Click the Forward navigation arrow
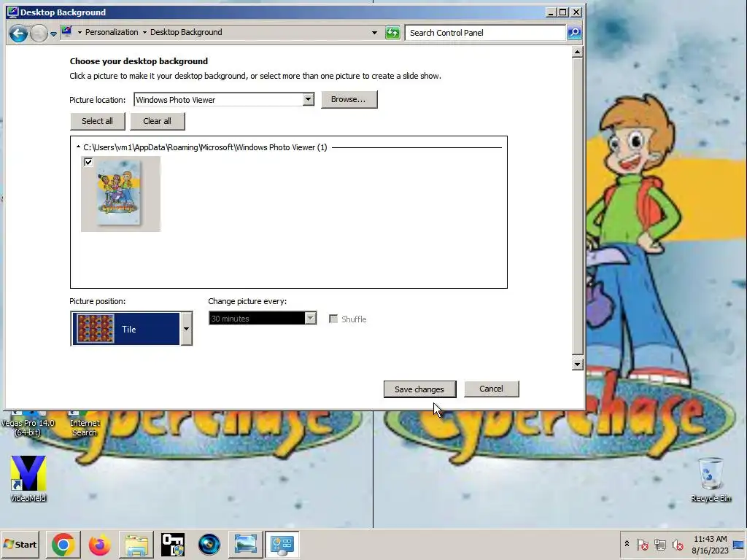Screen dimensions: 747x560 (39, 34)
